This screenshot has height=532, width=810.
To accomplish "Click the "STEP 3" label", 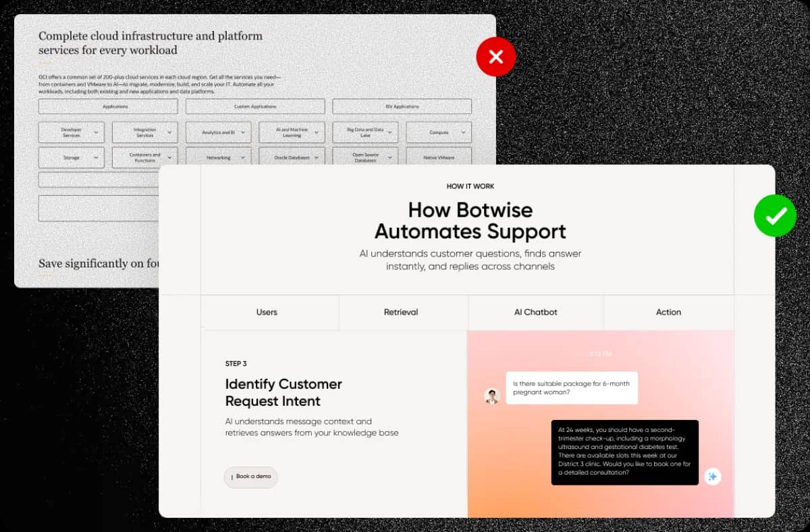I will [x=236, y=364].
